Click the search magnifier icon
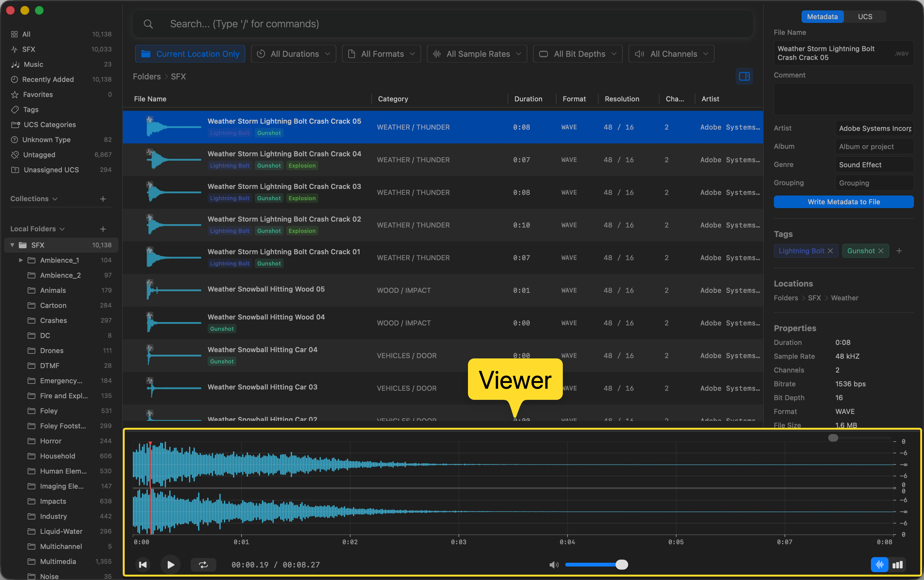The image size is (924, 580). [148, 24]
